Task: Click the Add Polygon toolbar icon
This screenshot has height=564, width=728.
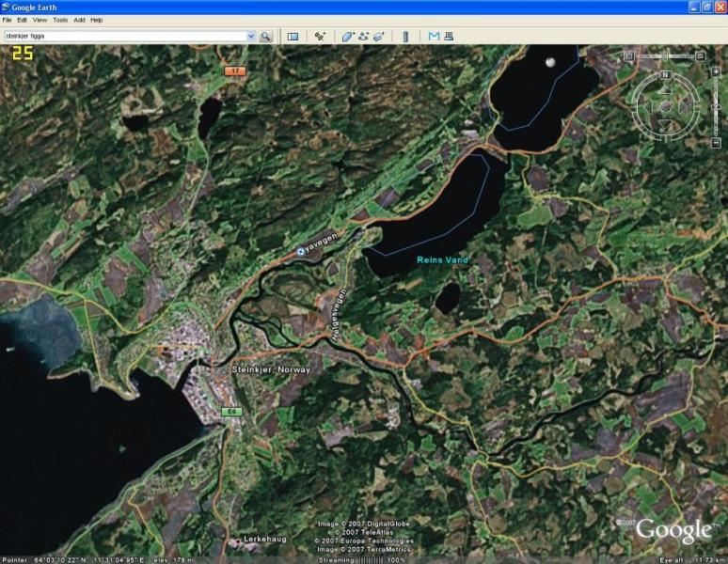Action: pos(348,36)
